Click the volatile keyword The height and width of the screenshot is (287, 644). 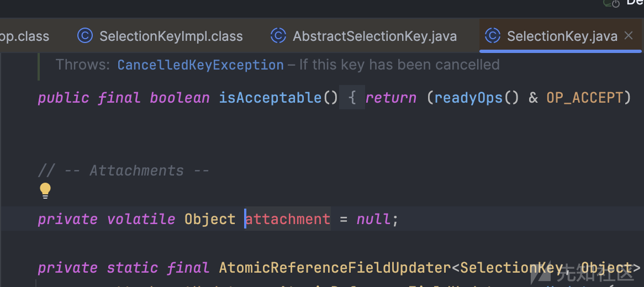[141, 219]
